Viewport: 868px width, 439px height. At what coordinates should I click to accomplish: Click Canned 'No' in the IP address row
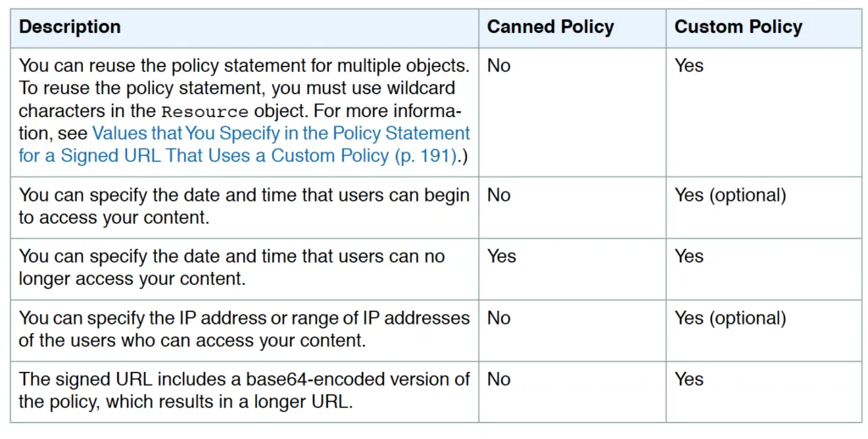pyautogui.click(x=498, y=319)
